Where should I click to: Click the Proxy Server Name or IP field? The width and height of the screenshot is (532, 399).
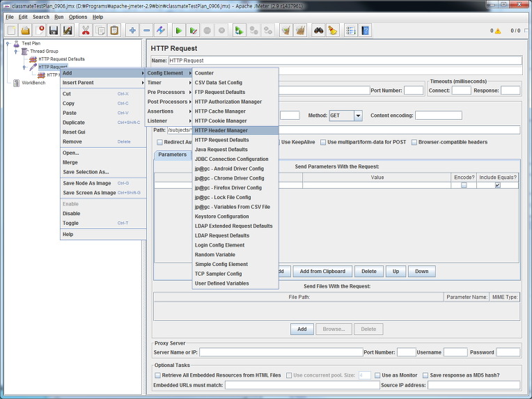coord(281,352)
